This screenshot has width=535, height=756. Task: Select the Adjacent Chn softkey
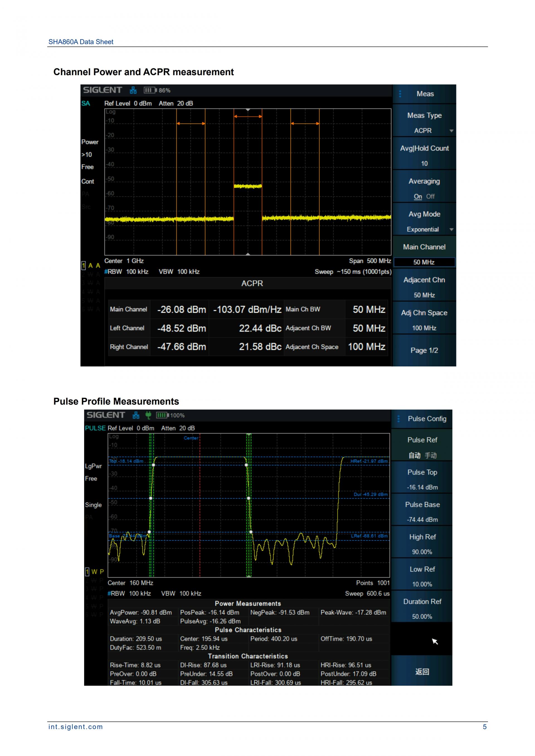click(424, 287)
